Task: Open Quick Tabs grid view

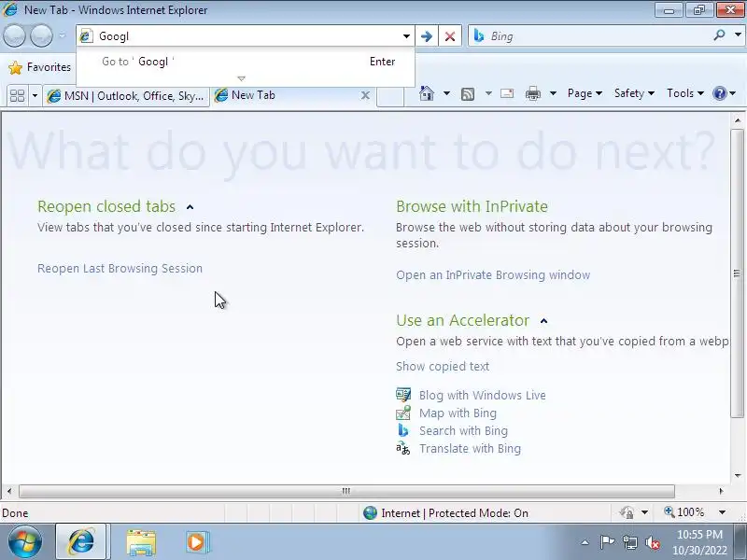Action: [x=17, y=96]
